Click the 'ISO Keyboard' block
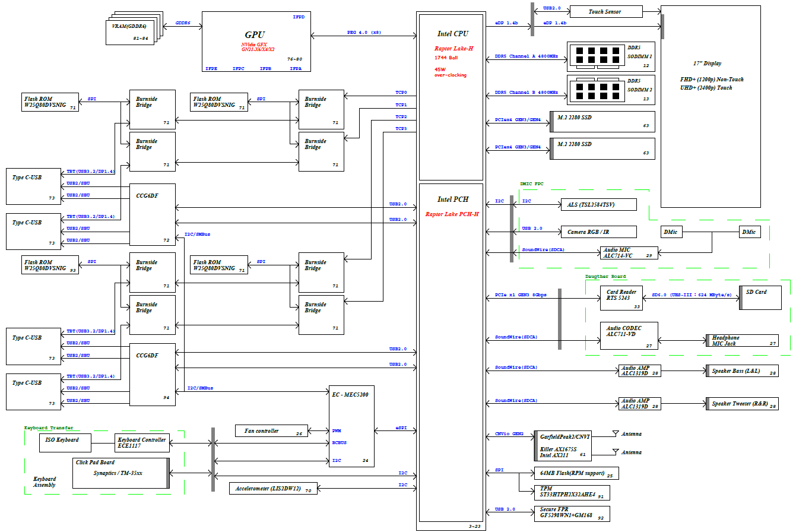796x532 pixels. (66, 442)
